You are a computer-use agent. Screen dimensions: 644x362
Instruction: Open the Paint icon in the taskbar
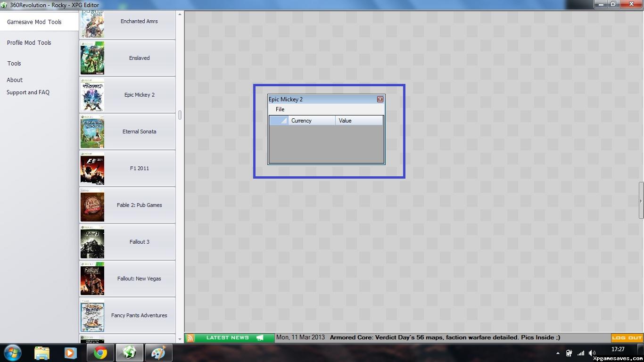click(158, 353)
